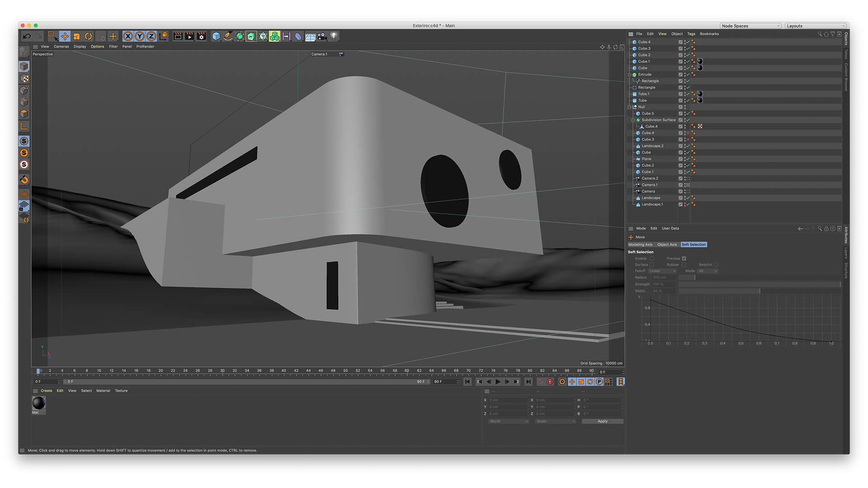The image size is (868, 488).
Task: Click the Width slider bar
Action: (x=759, y=291)
